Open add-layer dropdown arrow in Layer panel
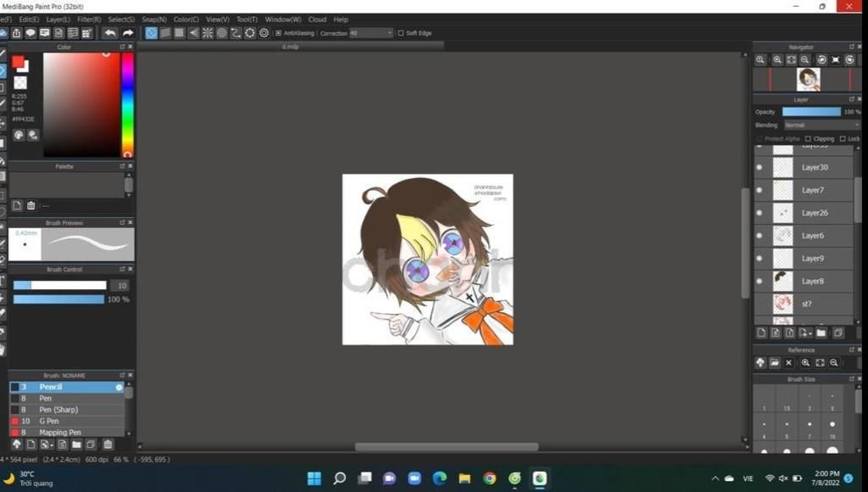The width and height of the screenshot is (868, 492). coord(810,333)
